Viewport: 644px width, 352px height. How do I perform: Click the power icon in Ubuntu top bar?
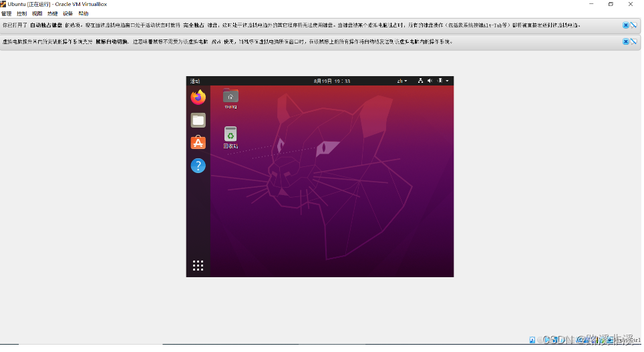[440, 81]
